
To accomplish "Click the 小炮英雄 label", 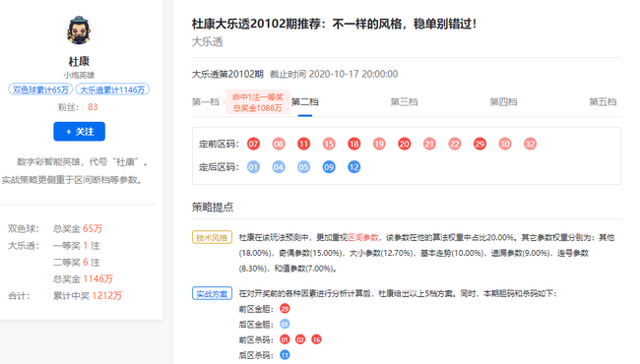I will [x=79, y=76].
